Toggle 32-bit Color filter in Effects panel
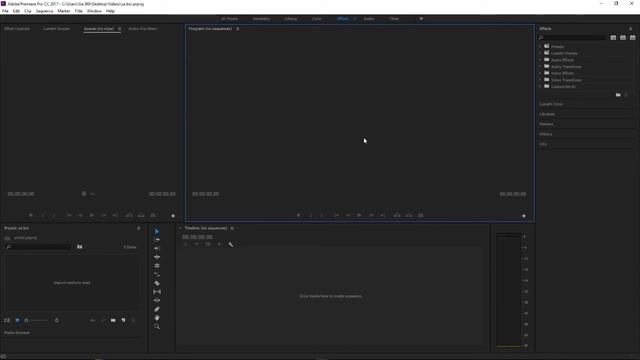The width and height of the screenshot is (640, 360). (x=623, y=38)
